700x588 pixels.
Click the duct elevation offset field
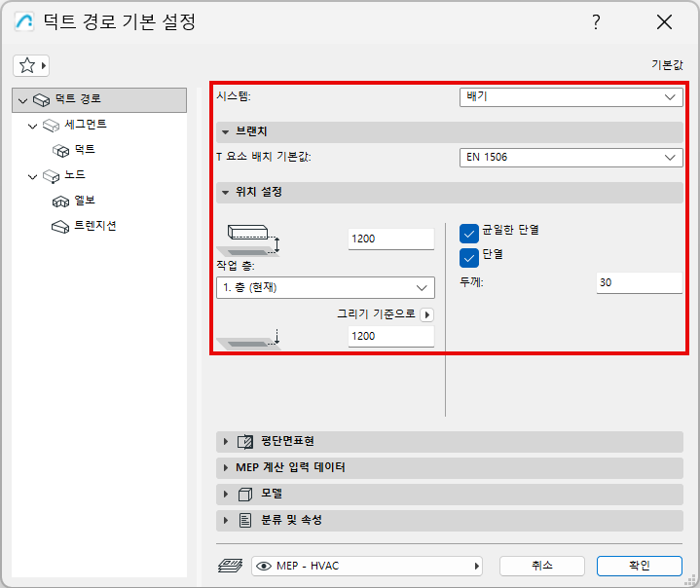coord(390,239)
